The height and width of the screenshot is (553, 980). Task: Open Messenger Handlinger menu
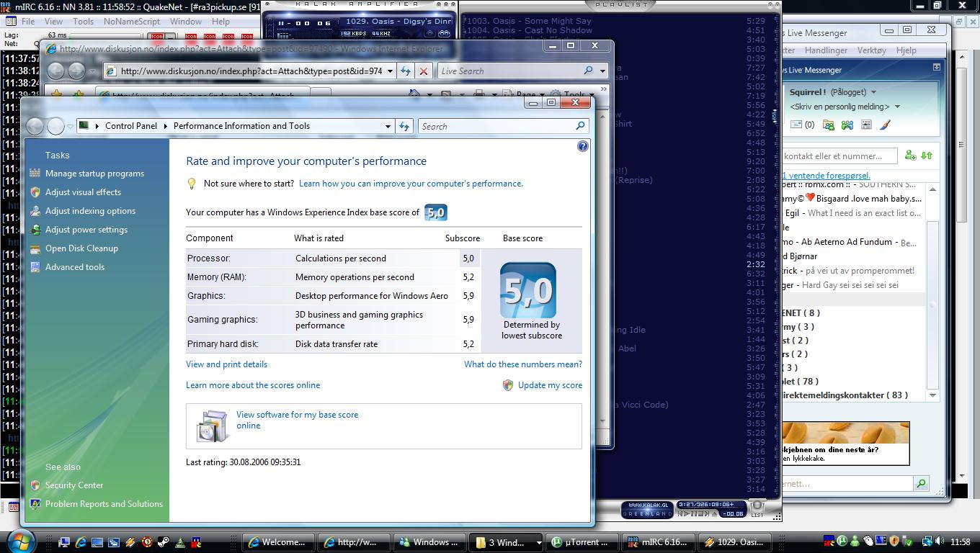[x=826, y=50]
